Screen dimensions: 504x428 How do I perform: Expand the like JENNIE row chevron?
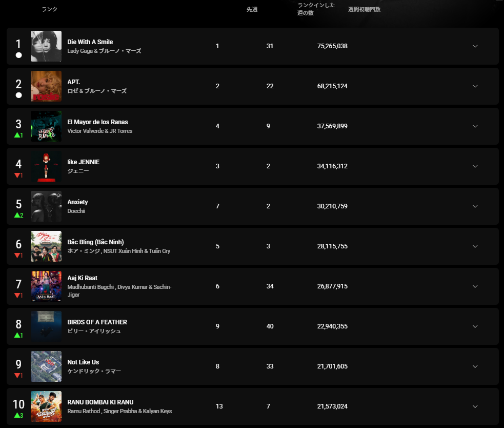pyautogui.click(x=475, y=166)
